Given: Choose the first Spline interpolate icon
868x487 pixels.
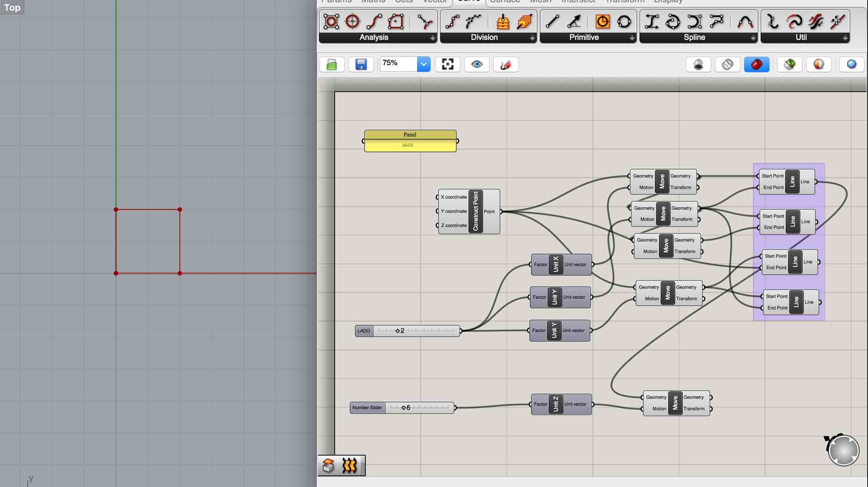Looking at the screenshot, I should tap(651, 21).
